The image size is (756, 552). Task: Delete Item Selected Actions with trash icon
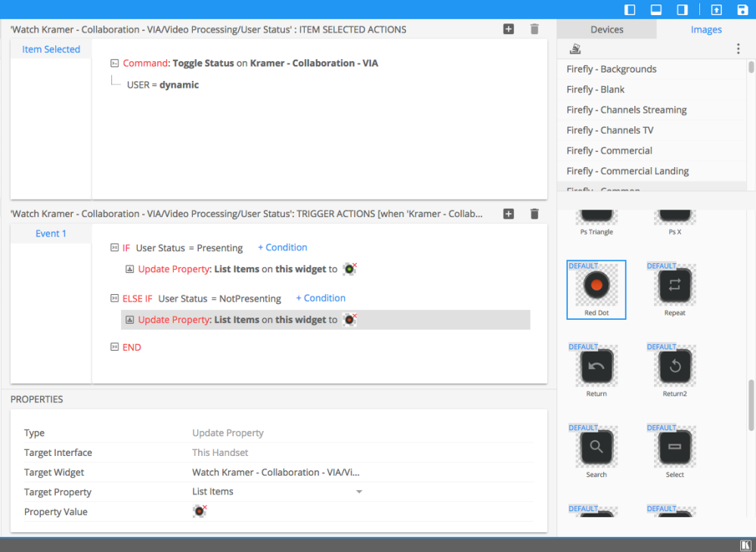534,29
